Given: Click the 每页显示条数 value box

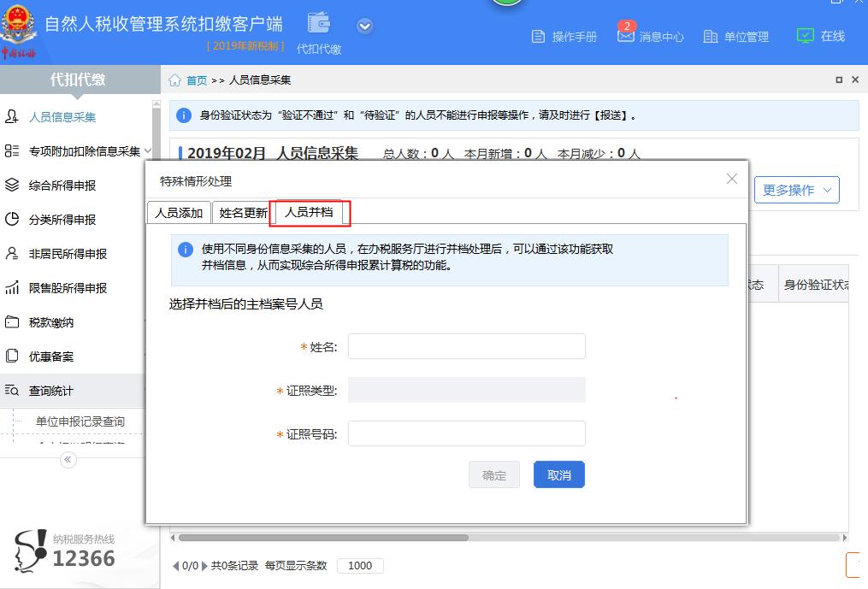Looking at the screenshot, I should coord(358,565).
